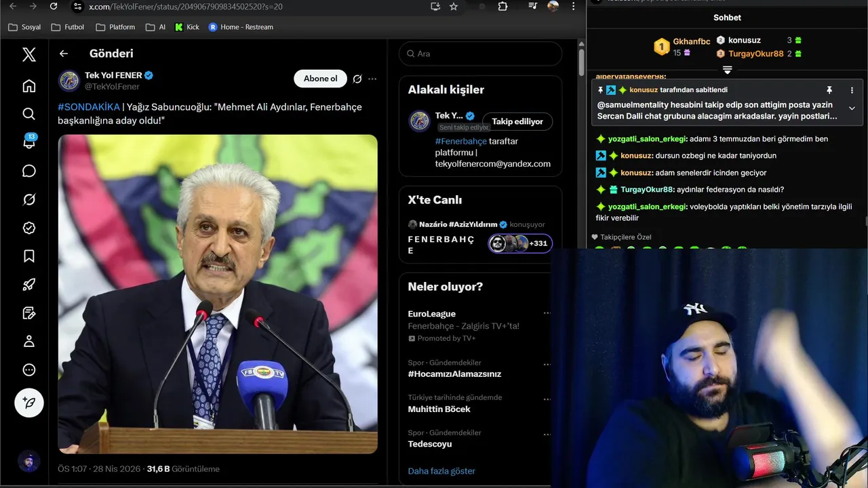Open the AI bookmarks folder
The height and width of the screenshot is (488, 868).
point(156,27)
